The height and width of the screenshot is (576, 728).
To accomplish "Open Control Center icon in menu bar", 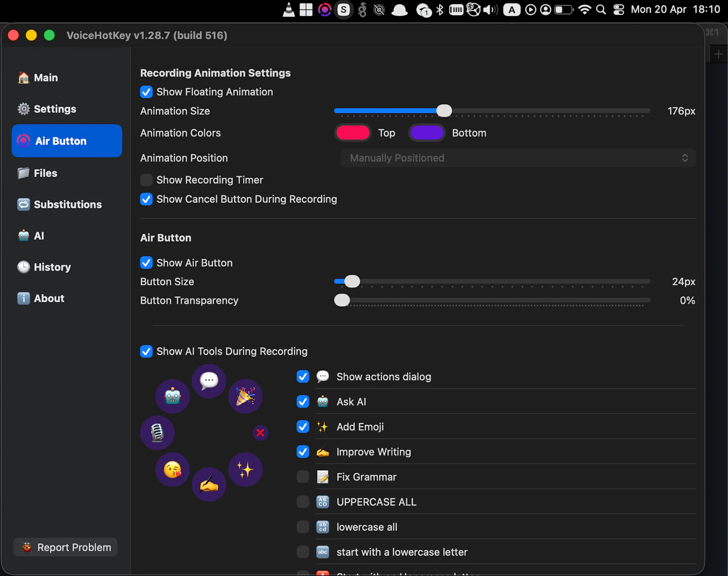I will (x=619, y=10).
